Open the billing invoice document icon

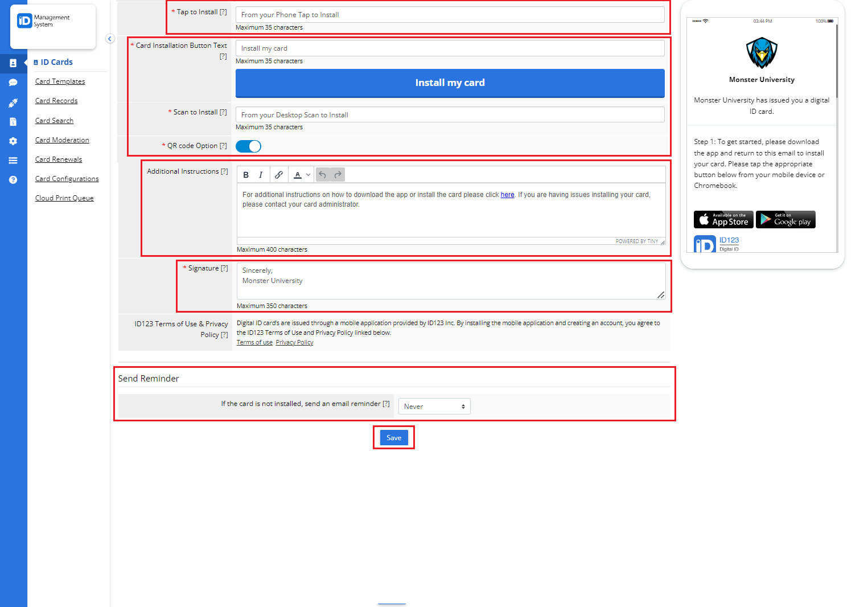pyautogui.click(x=13, y=122)
